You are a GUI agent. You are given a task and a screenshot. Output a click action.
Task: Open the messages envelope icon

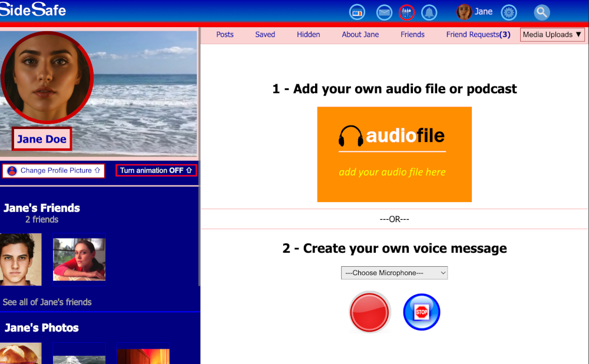(384, 12)
